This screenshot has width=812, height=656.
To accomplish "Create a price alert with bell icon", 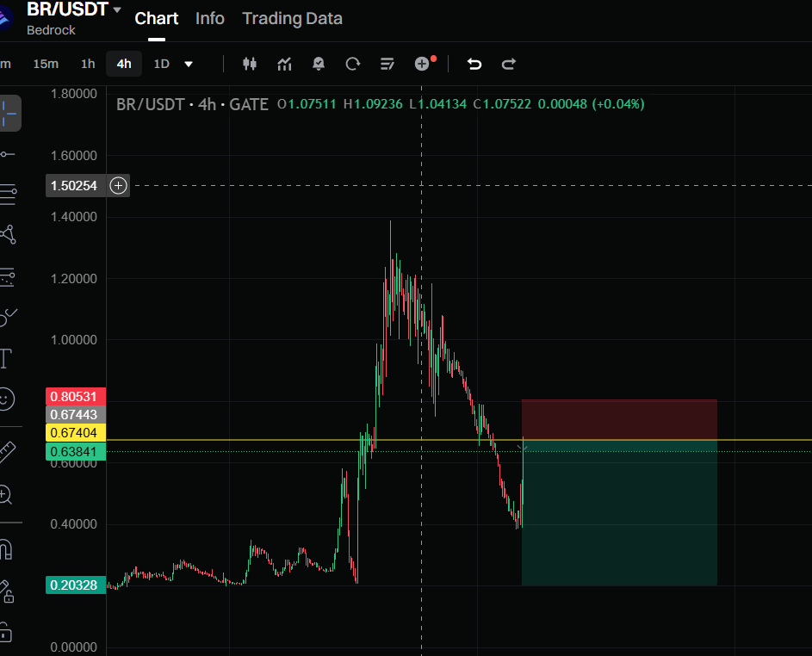I will (x=319, y=64).
